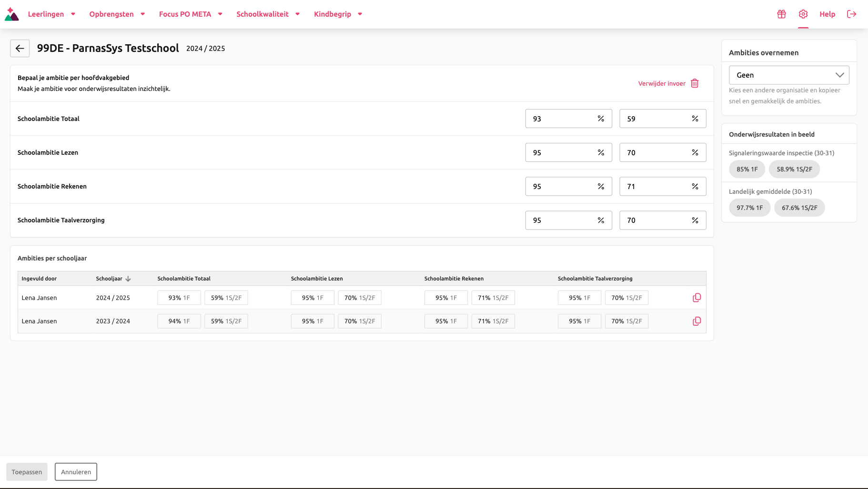Open the Opbrengsten menu
868x489 pixels.
tap(111, 14)
